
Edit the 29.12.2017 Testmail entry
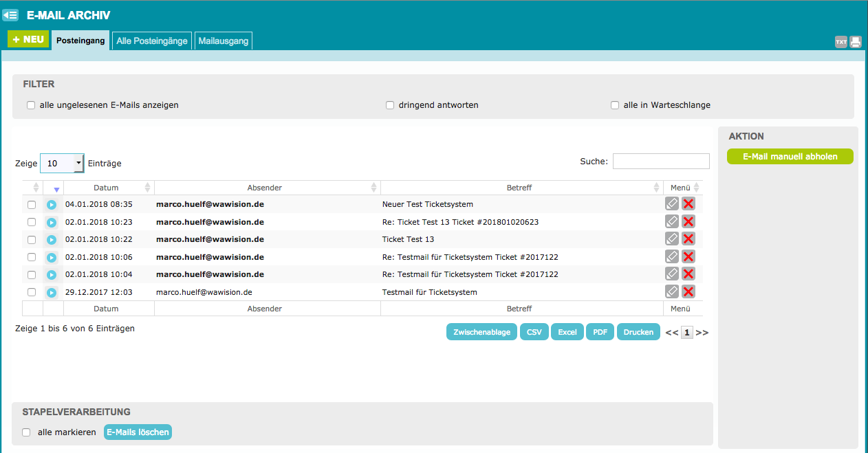[672, 292]
